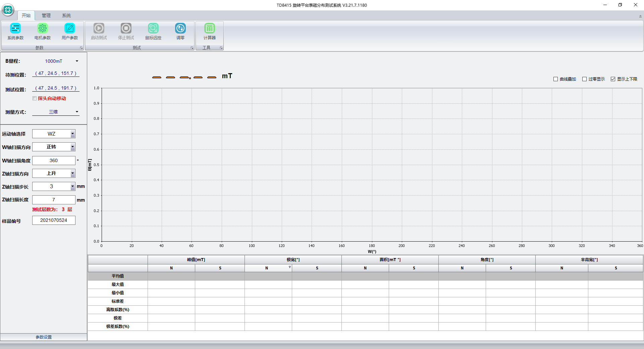Switch to the 管理 ribbon tab
The height and width of the screenshot is (349, 644).
46,15
